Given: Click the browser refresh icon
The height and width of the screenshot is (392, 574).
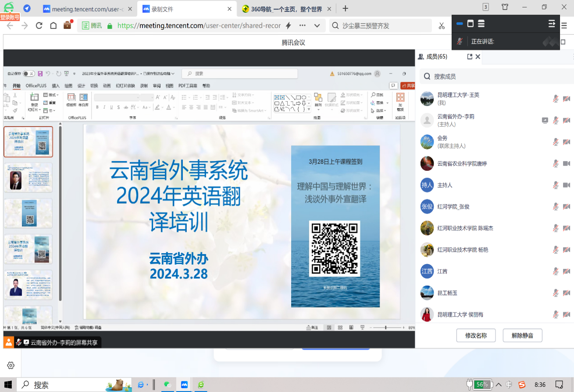Looking at the screenshot, I should pos(39,26).
